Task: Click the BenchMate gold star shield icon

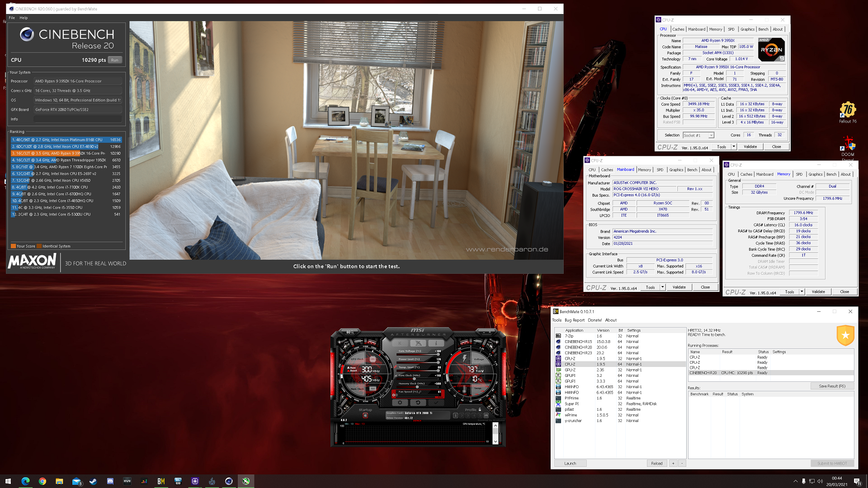Action: coord(845,335)
